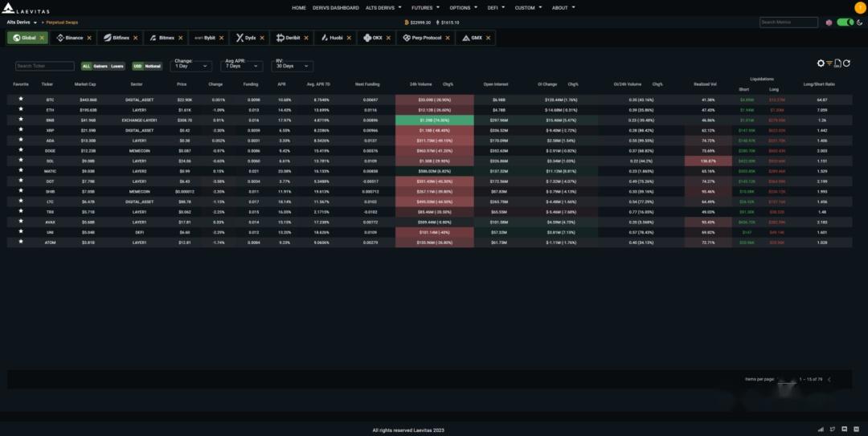
Task: Open the Avg APR 7 Days dropdown
Action: [x=241, y=66]
